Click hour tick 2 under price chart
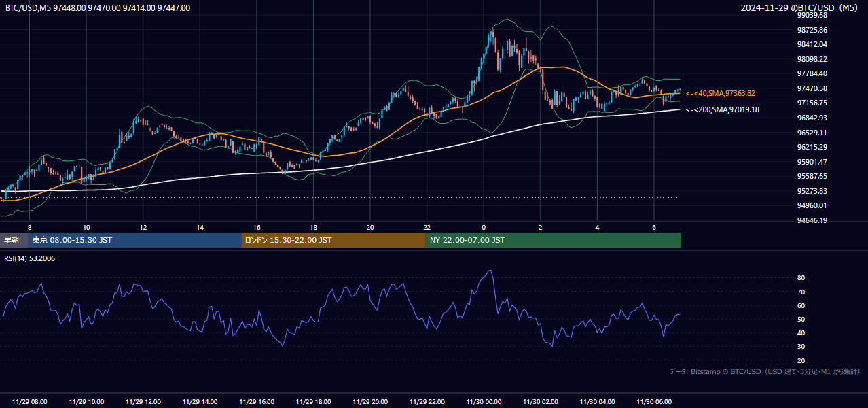This screenshot has width=868, height=408. [541, 227]
